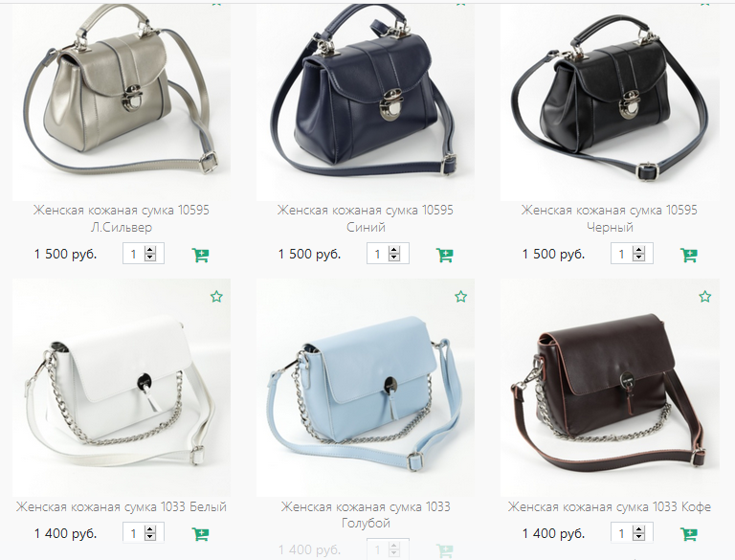This screenshot has width=735, height=560.
Task: Favorite the white 1033 bag with star
Action: tap(216, 297)
